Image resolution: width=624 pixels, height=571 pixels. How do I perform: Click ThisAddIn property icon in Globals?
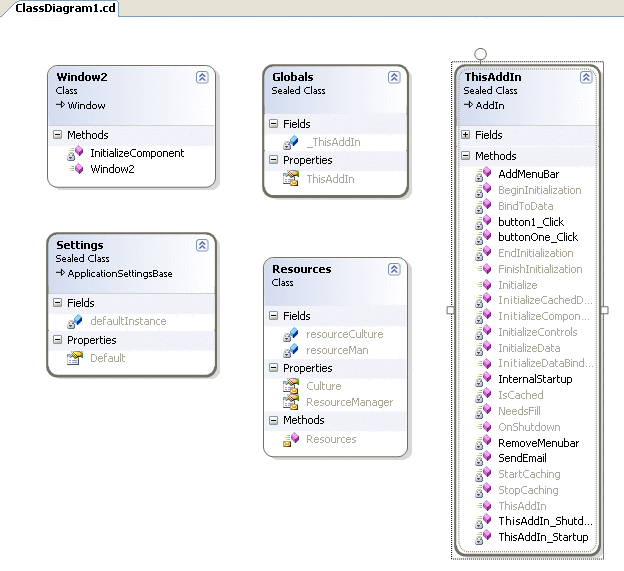291,179
